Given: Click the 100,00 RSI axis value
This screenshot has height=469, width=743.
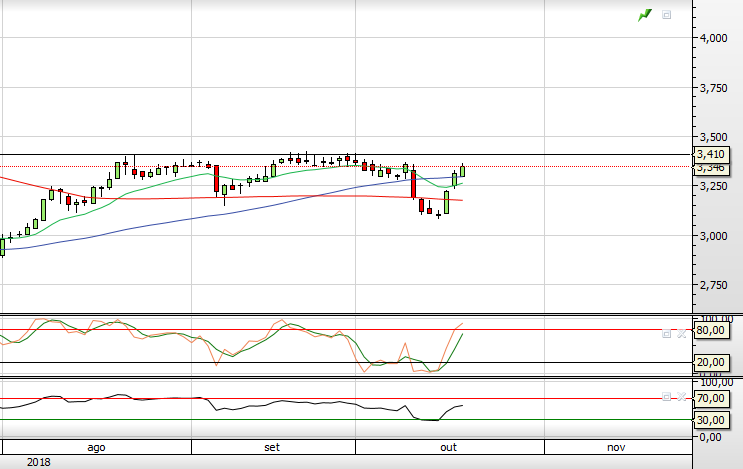Looking at the screenshot, I should pos(716,382).
